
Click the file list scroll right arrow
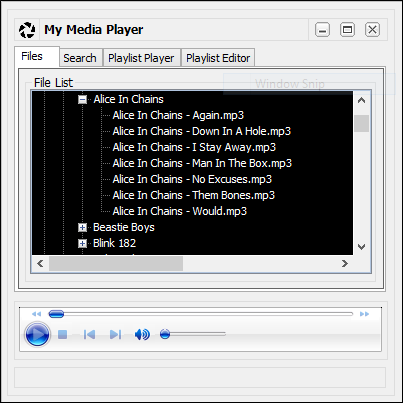[345, 264]
